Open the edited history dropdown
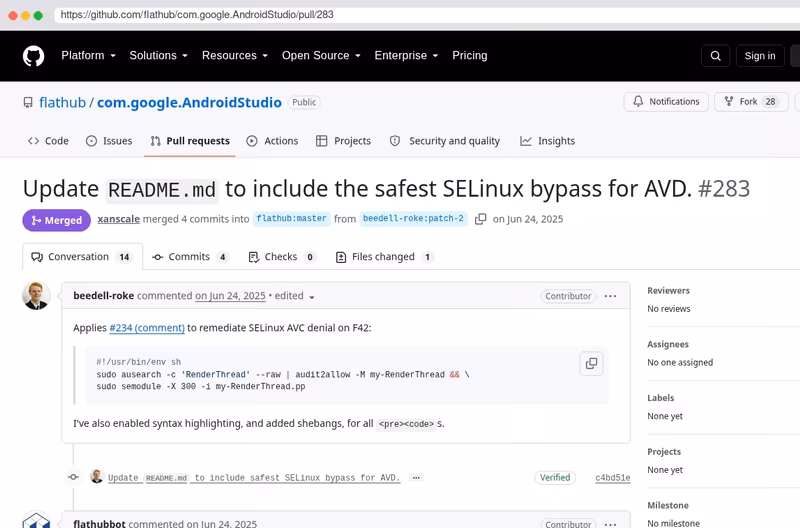 coord(294,296)
